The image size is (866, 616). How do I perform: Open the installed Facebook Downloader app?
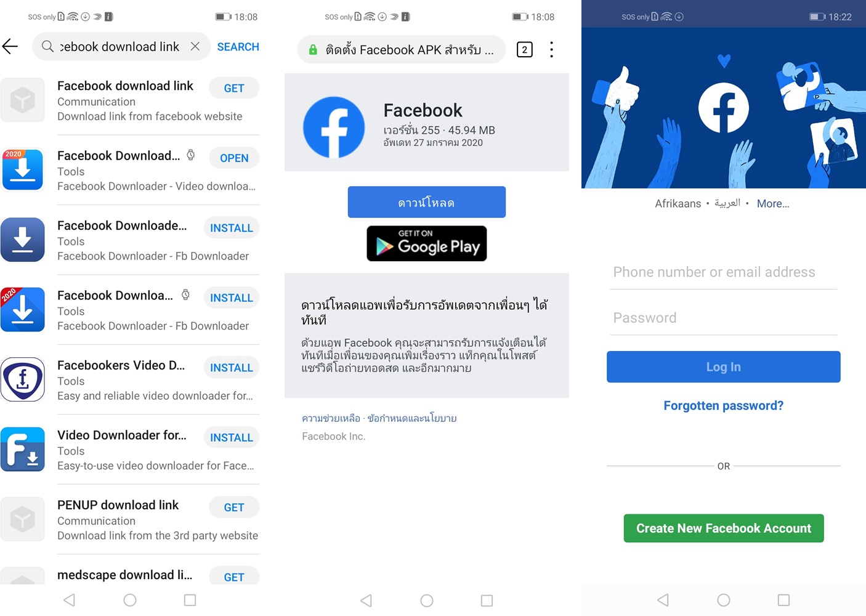(234, 158)
